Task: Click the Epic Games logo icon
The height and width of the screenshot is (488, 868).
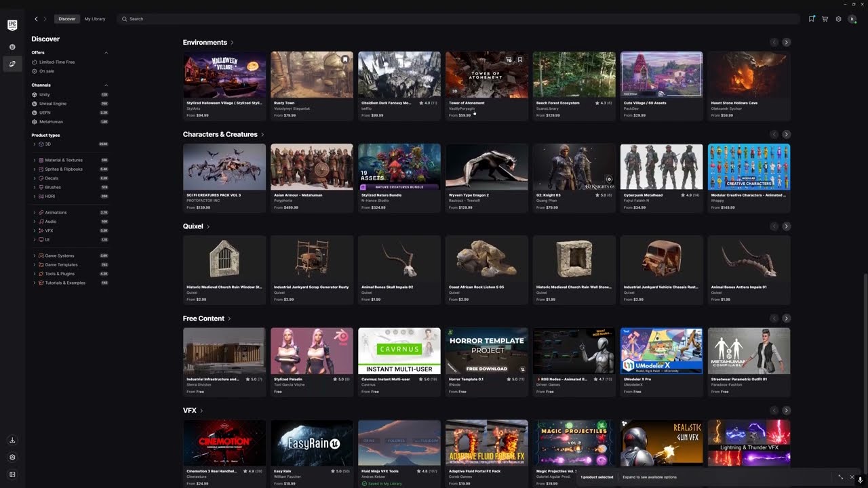Action: pyautogui.click(x=12, y=25)
